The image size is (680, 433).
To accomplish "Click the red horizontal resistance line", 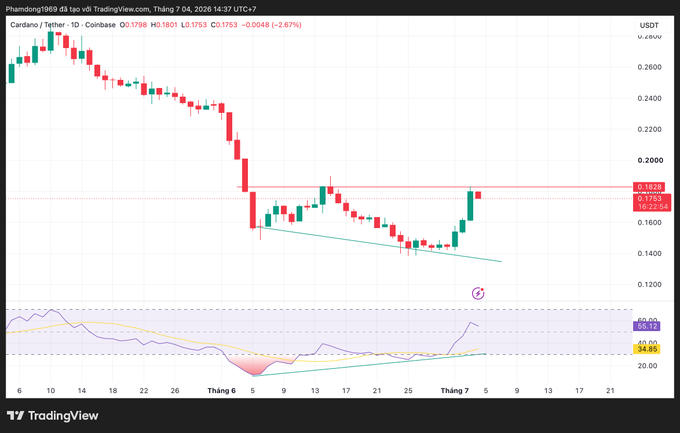I will (x=434, y=187).
